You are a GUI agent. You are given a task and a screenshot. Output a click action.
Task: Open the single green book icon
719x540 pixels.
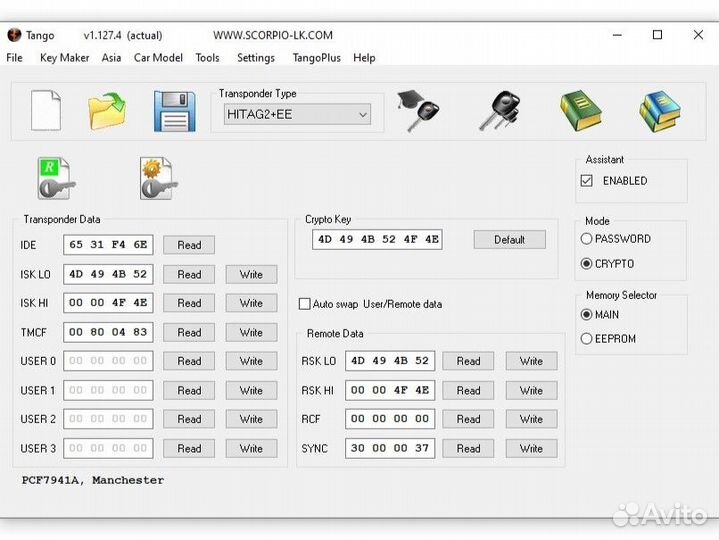(580, 110)
